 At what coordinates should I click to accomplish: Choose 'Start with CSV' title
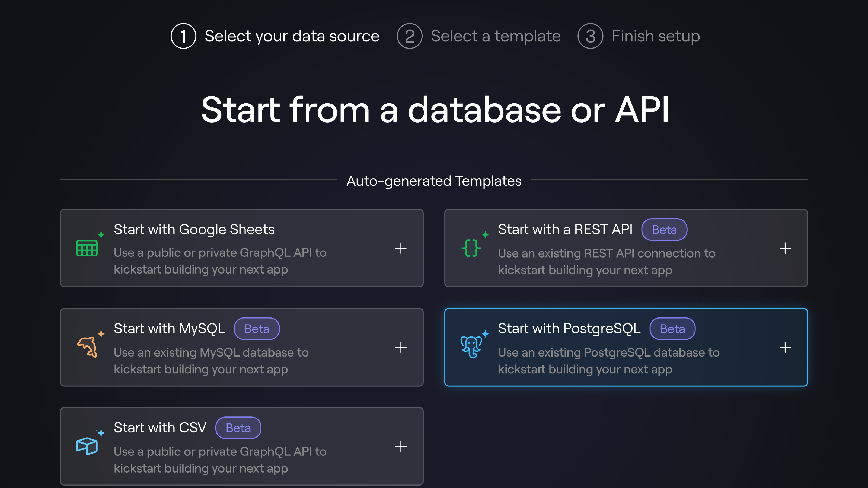point(160,428)
